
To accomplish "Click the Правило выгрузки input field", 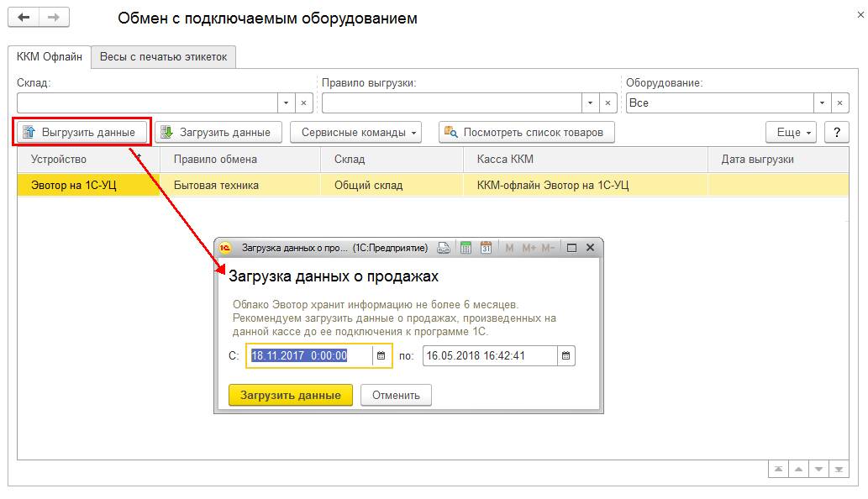I will (452, 102).
